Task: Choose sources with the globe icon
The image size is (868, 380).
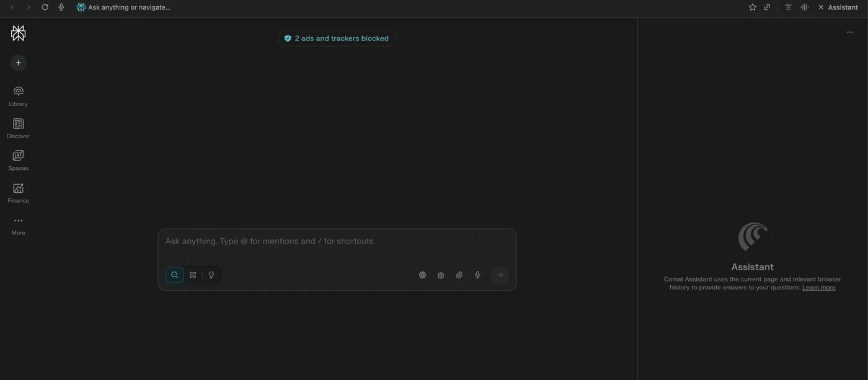Action: tap(422, 275)
